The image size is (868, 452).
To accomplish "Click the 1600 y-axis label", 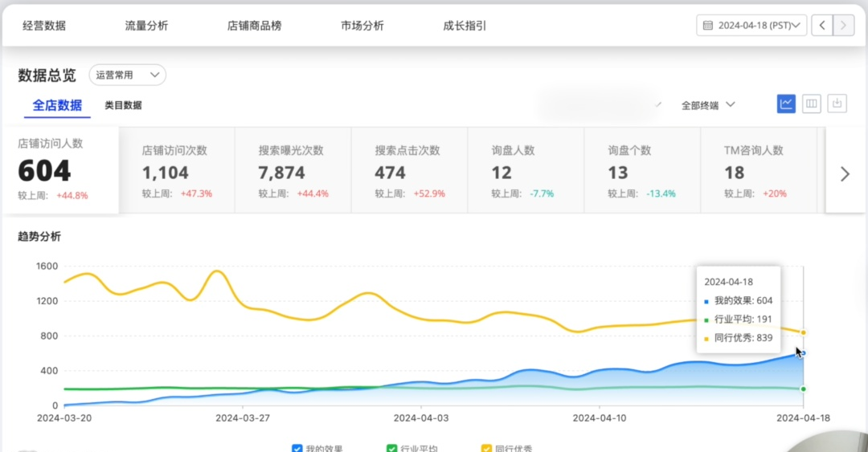I will 47,266.
